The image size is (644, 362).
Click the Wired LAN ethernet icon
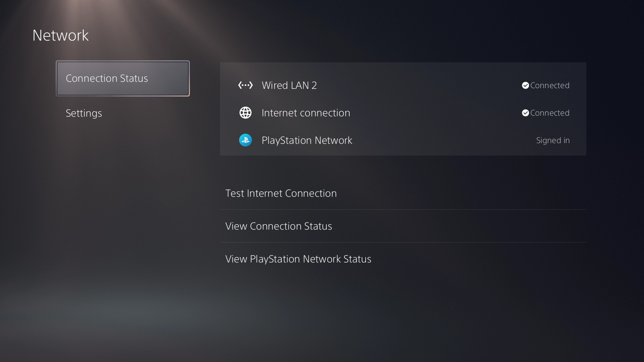[x=245, y=85]
